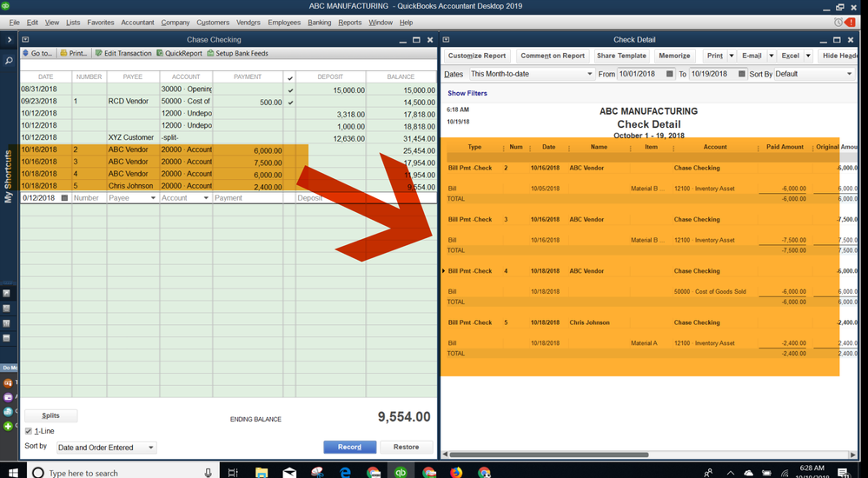Click the microphone icon in taskbar search

[209, 473]
